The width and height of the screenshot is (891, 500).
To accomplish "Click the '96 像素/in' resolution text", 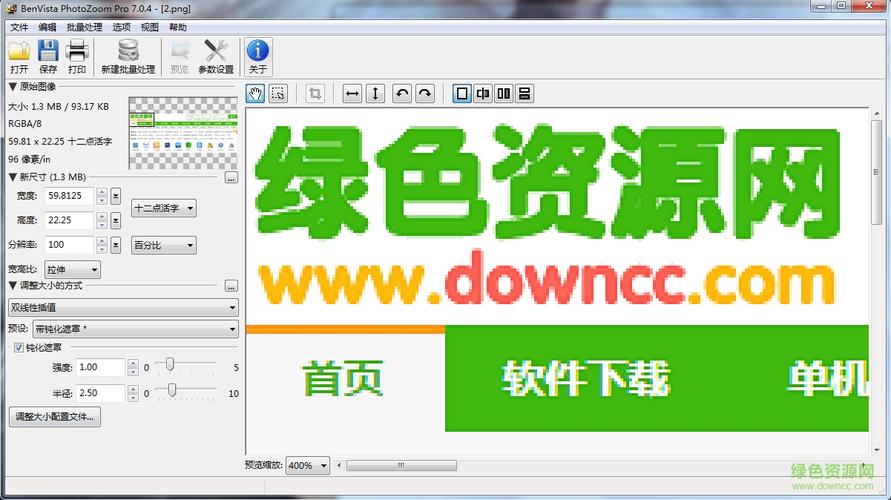I will [x=30, y=159].
